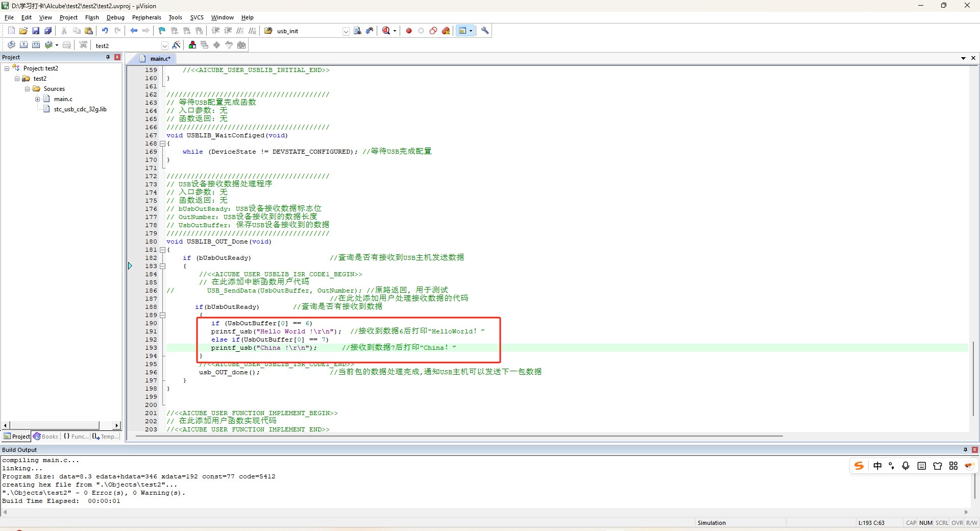The width and height of the screenshot is (980, 531).
Task: Click the Select Software Packs icon
Action: (229, 45)
